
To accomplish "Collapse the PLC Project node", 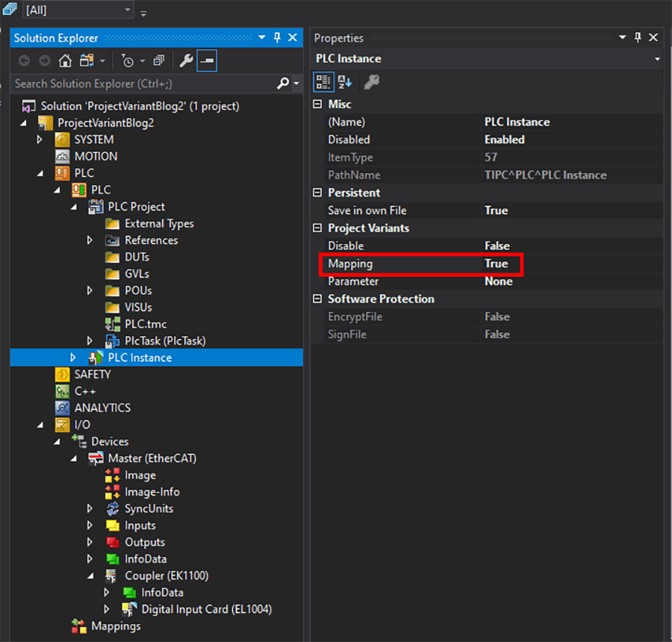I will click(x=74, y=207).
